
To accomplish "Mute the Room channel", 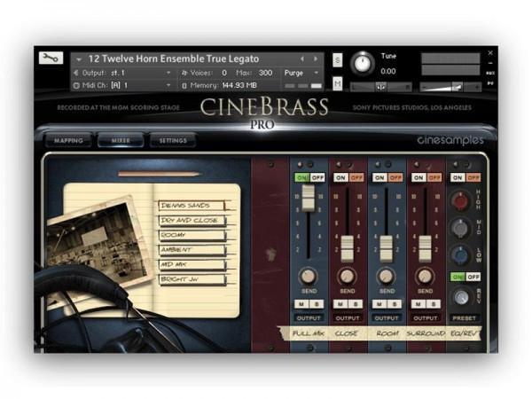I will point(379,304).
